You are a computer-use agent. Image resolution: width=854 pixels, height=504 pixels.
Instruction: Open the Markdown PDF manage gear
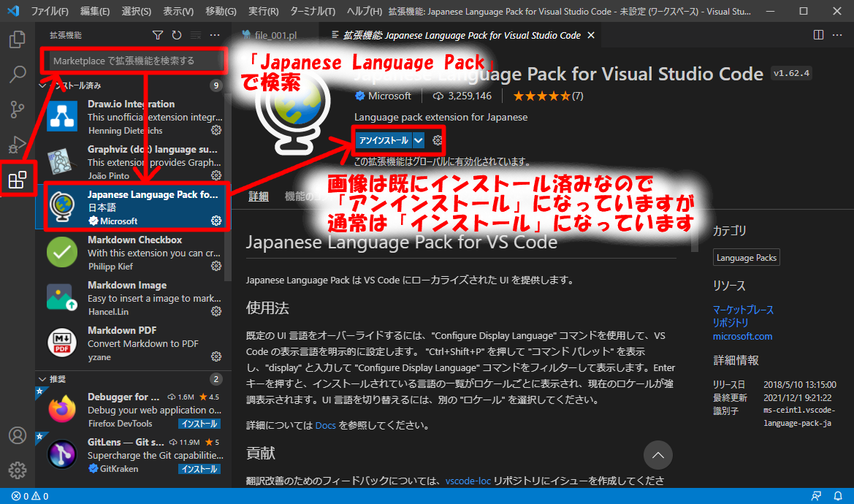point(216,356)
